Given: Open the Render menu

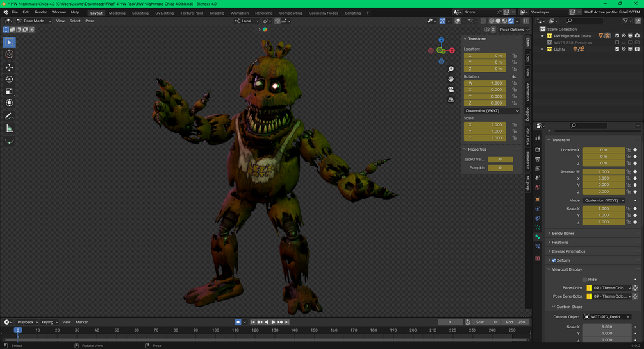Looking at the screenshot, I should [x=40, y=12].
